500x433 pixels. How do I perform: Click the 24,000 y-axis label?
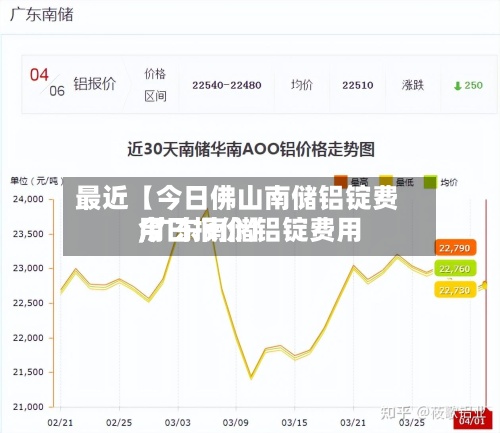(28, 199)
